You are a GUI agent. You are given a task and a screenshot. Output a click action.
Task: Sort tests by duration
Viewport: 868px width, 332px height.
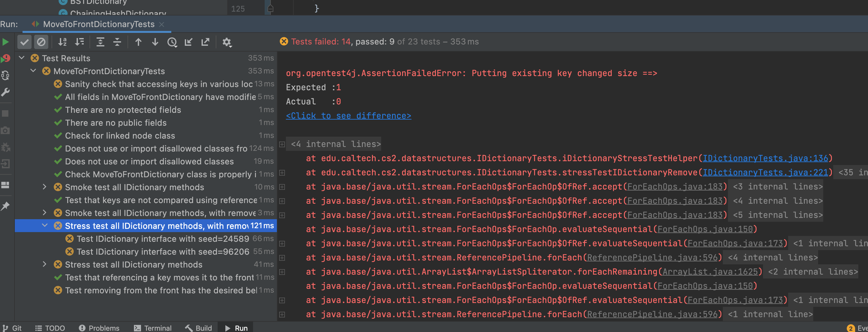(80, 42)
